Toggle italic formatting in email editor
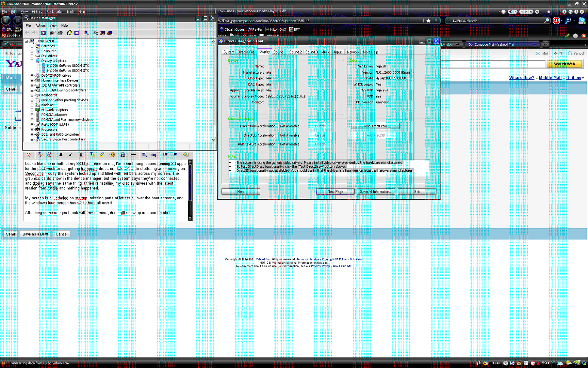The height and width of the screenshot is (368, 588). [x=71, y=155]
